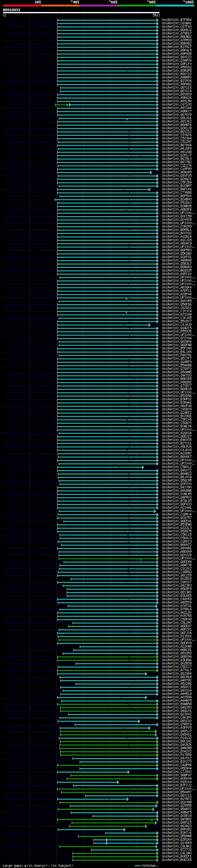Click the red ~20% identity legend segment

(x=22, y=6)
